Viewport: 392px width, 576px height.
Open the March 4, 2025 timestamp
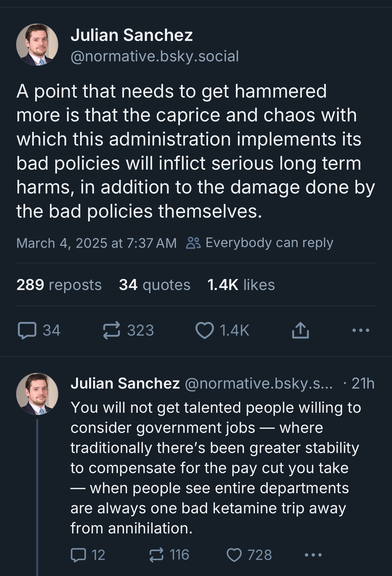[x=96, y=243]
